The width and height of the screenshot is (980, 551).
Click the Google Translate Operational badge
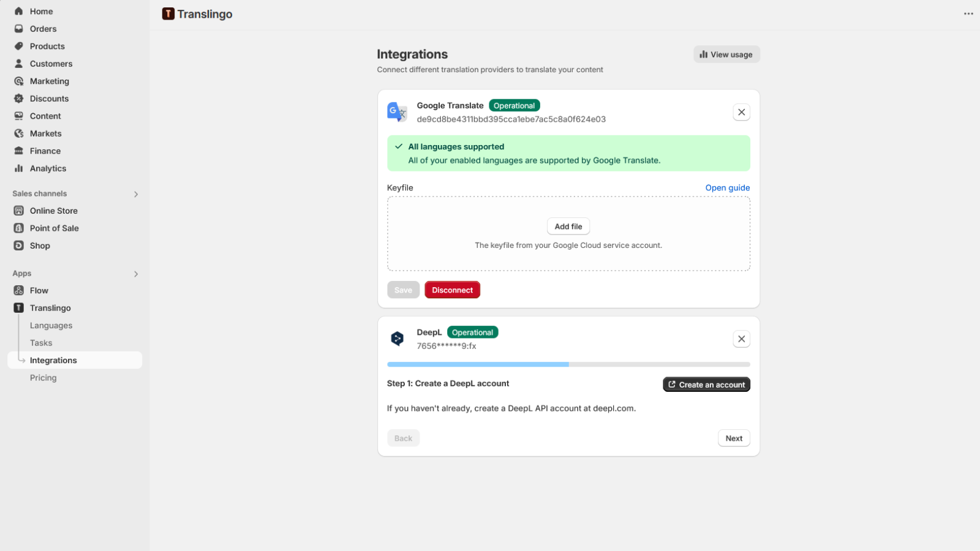(x=514, y=105)
